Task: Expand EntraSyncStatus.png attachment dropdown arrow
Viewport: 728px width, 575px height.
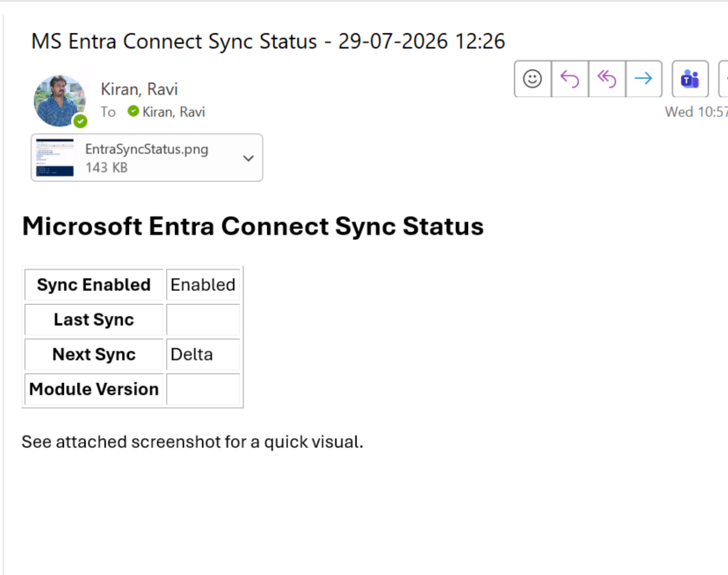Action: pos(249,158)
